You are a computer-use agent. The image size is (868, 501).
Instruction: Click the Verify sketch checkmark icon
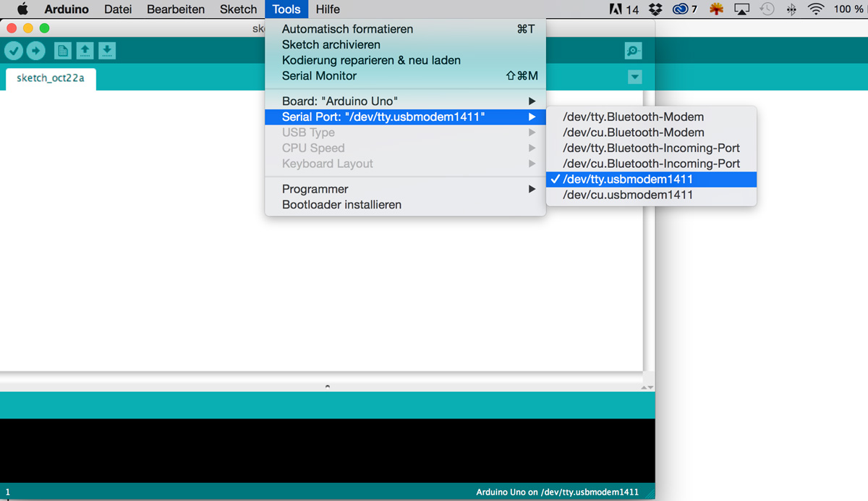(x=14, y=51)
